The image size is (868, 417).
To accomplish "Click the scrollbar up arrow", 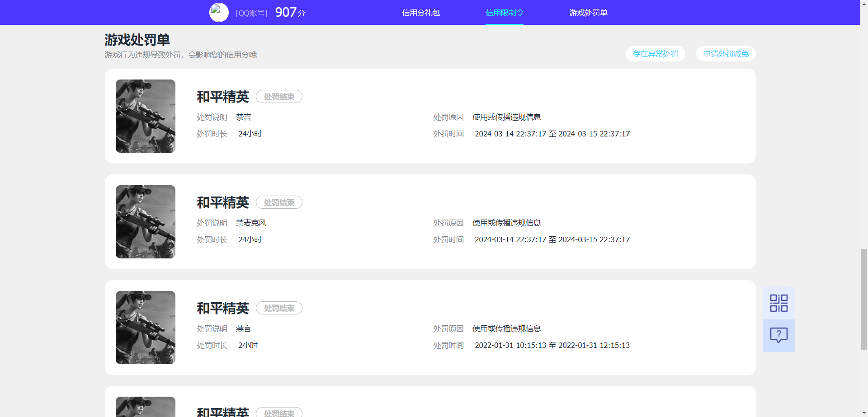I will click(x=864, y=4).
